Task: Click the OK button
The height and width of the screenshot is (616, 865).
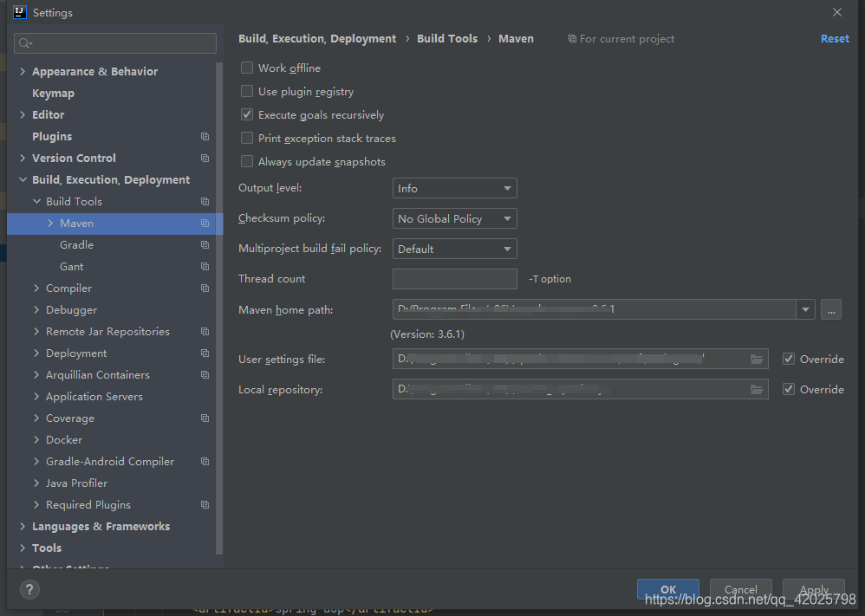Action: pos(668,589)
